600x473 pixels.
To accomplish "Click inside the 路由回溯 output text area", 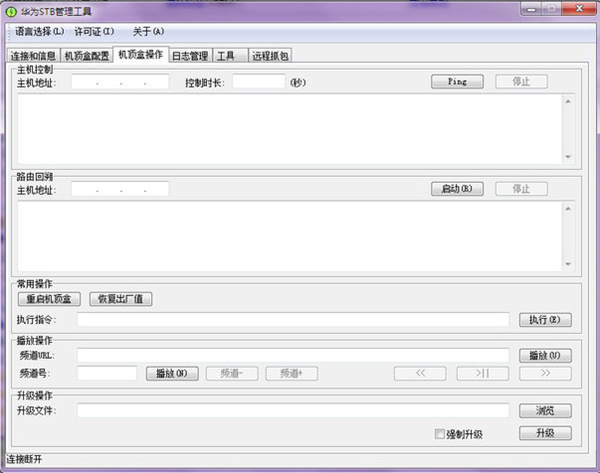I will tap(290, 236).
